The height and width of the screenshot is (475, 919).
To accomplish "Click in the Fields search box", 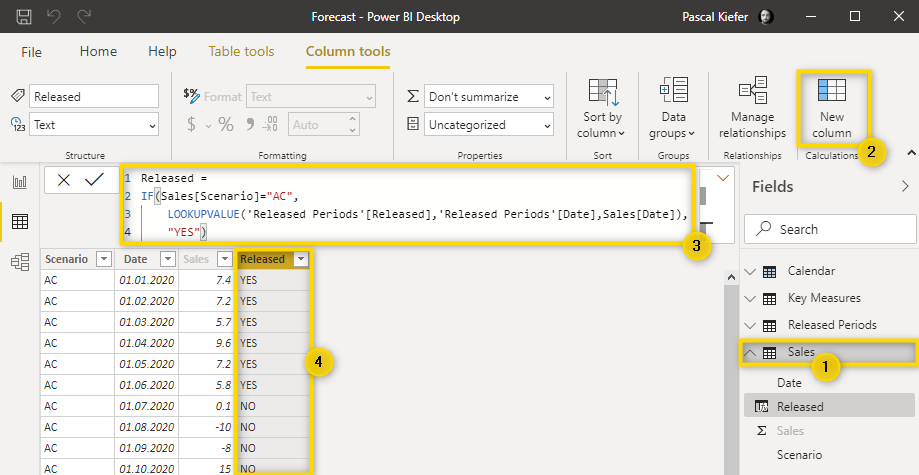I will [829, 229].
